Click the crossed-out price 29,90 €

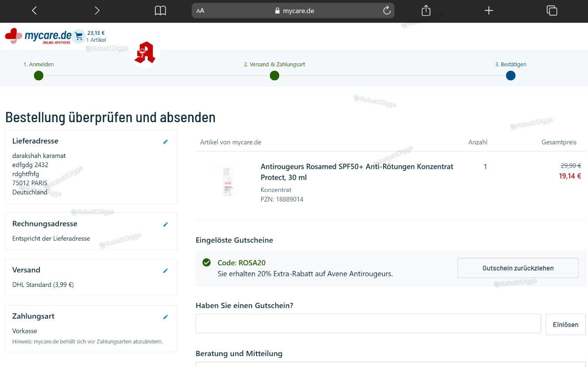571,166
